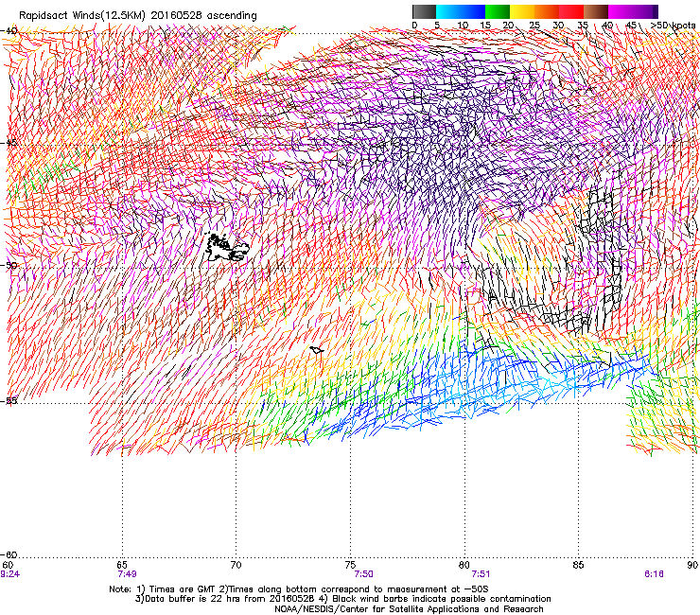
Task: Click the "30" label under the color legend
Action: (558, 26)
